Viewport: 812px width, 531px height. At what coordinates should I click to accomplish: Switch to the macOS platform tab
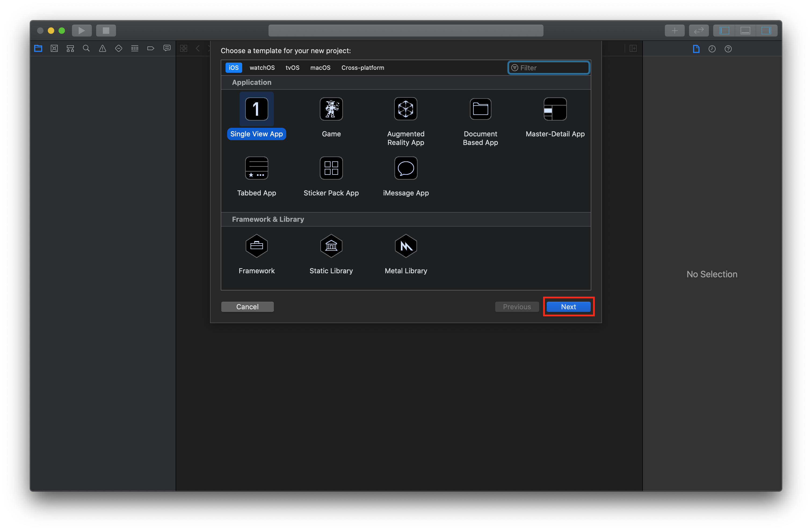point(320,68)
